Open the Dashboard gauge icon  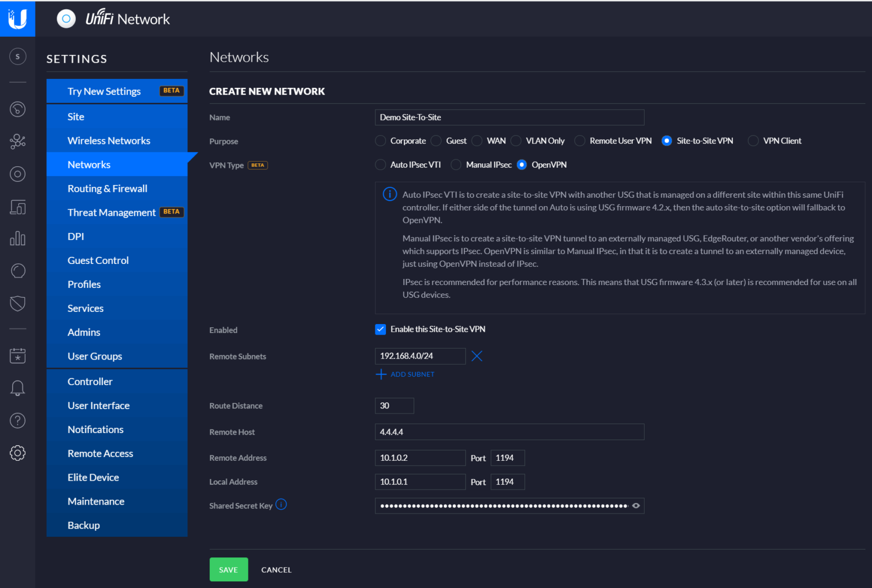click(18, 109)
